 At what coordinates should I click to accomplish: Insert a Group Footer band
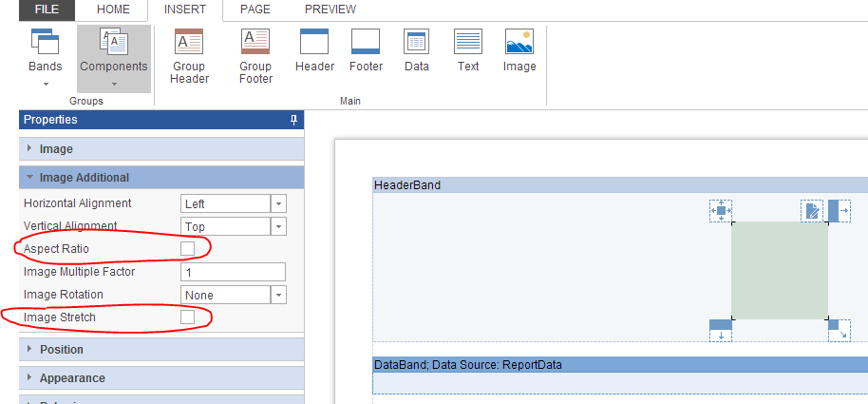click(x=255, y=56)
